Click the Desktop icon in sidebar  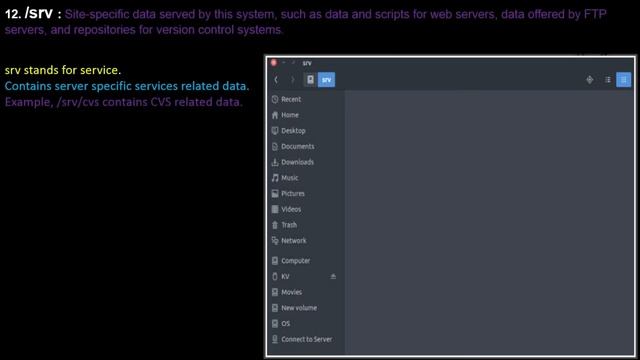[x=275, y=131]
